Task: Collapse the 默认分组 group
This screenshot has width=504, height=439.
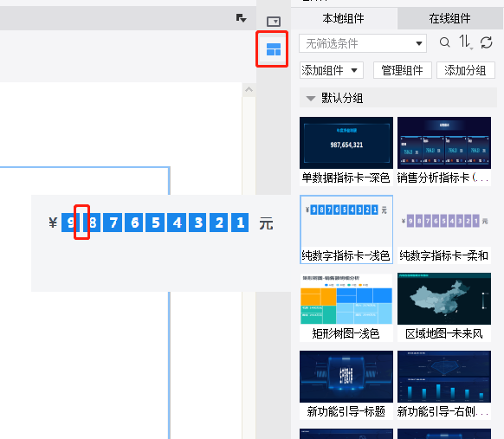Action: tap(311, 99)
